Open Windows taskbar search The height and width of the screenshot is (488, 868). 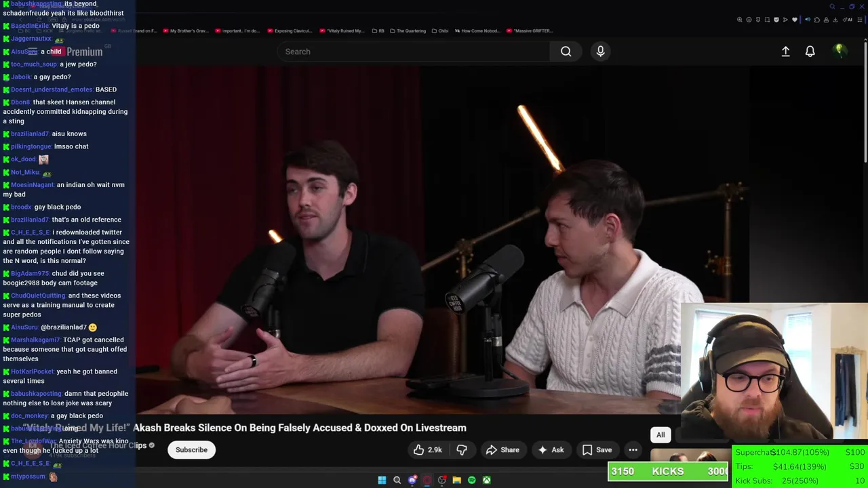click(x=397, y=480)
